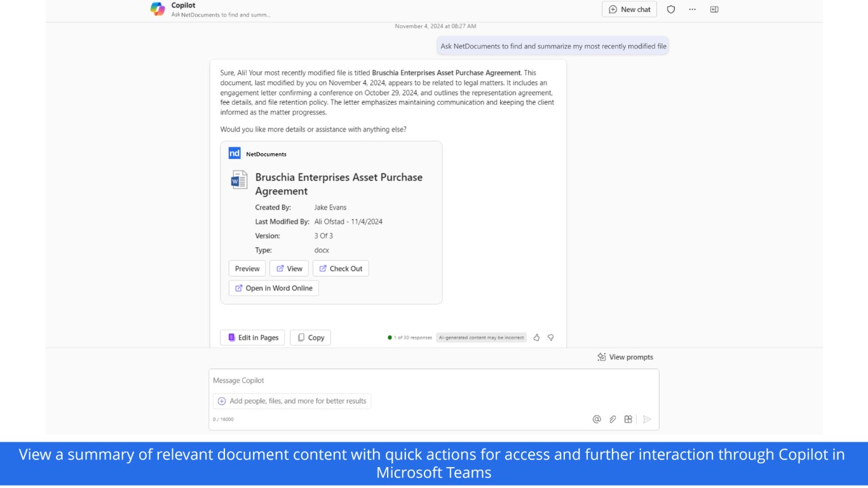Open View prompts

tap(625, 357)
